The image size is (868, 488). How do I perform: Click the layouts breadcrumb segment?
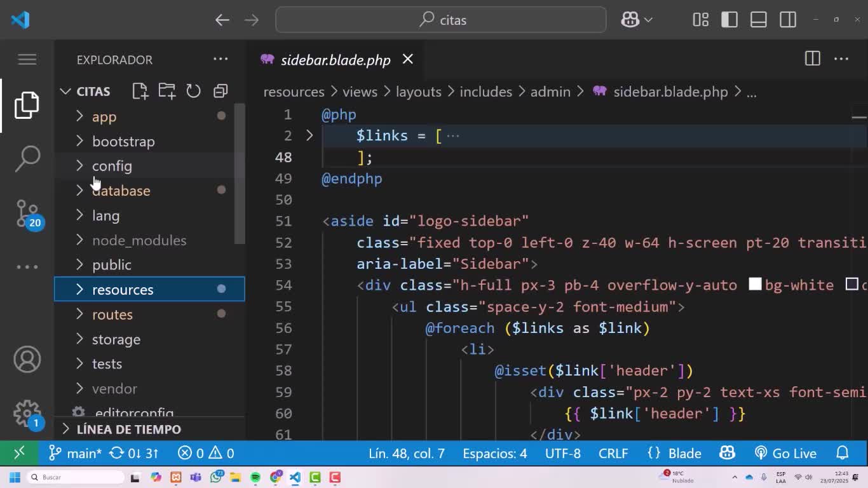(418, 91)
